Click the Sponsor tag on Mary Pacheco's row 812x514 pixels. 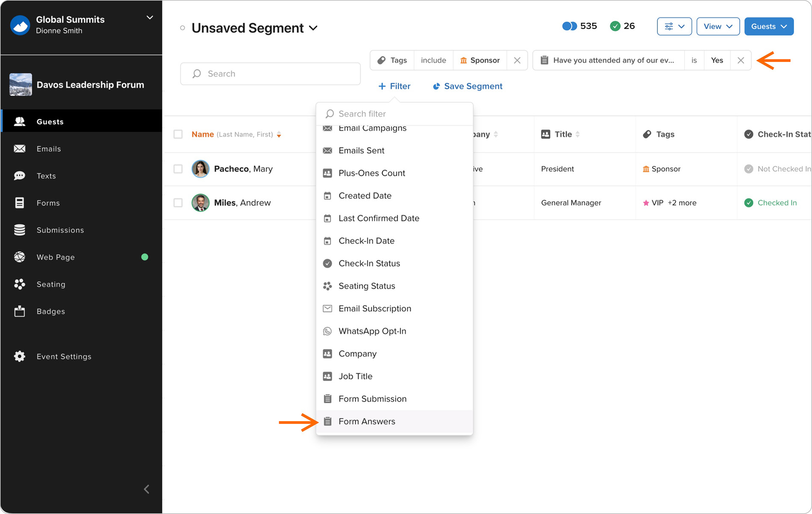point(662,169)
